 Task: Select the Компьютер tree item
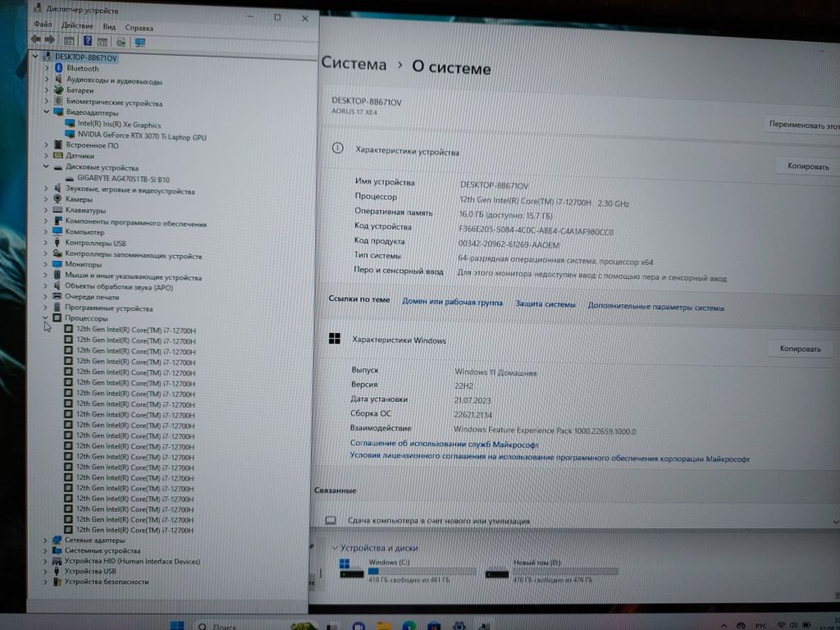click(x=84, y=232)
